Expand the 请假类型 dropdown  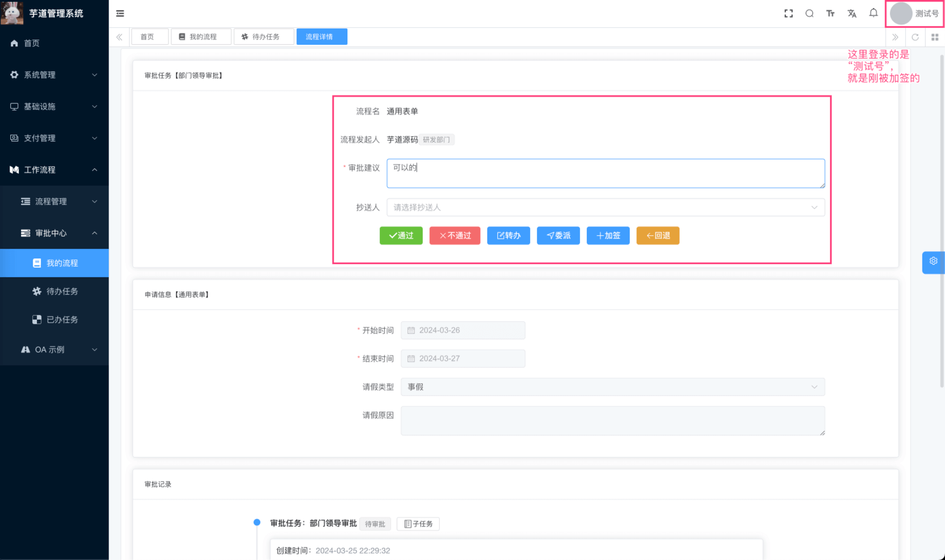click(612, 387)
